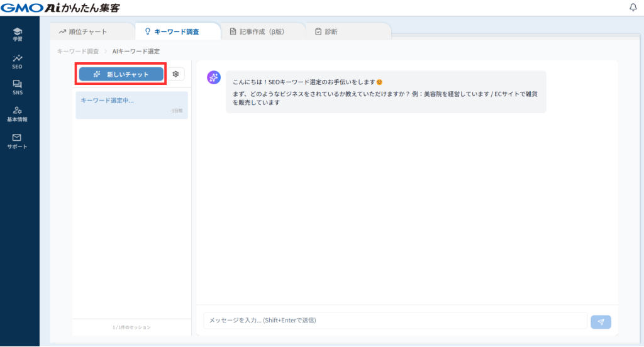Viewport: 644px width, 347px height.
Task: Click the AI assistant avatar icon
Action: 213,77
